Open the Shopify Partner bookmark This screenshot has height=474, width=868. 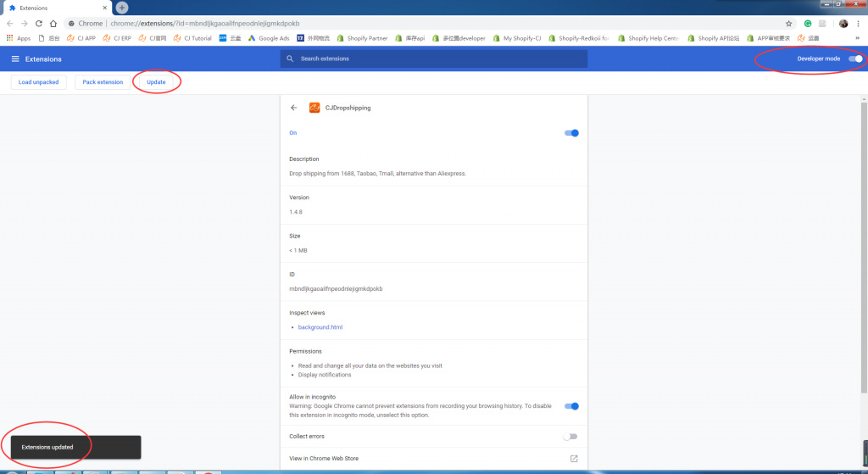tap(362, 38)
